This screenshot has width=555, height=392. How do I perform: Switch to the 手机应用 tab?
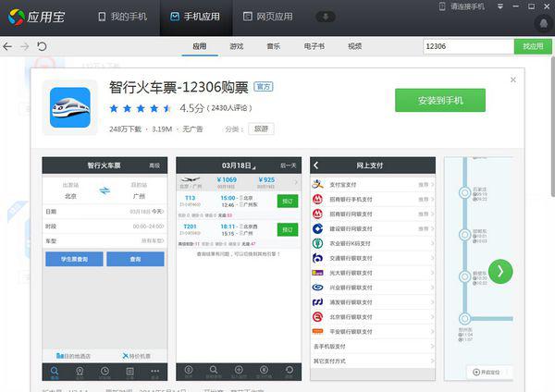point(193,17)
